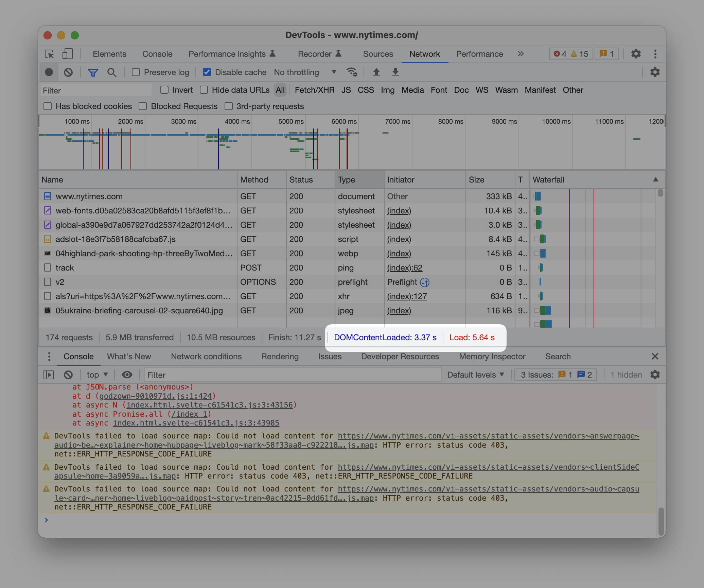Open the network search magnifier
The image size is (704, 588).
tap(111, 72)
